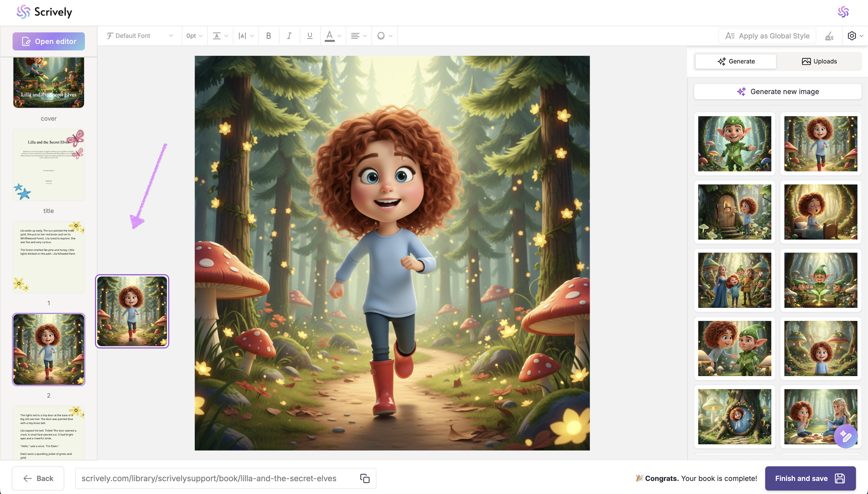Click Generate new image button
Viewport: 868px width, 494px height.
(x=777, y=92)
